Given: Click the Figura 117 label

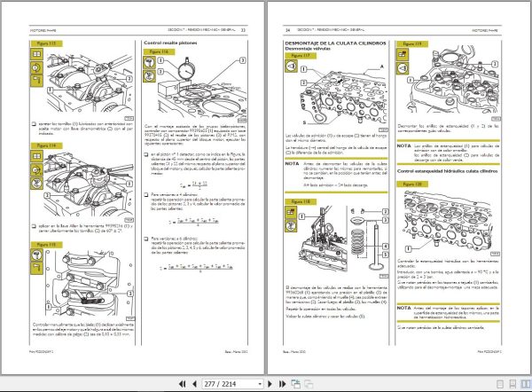Looking at the screenshot, I should point(301,55).
